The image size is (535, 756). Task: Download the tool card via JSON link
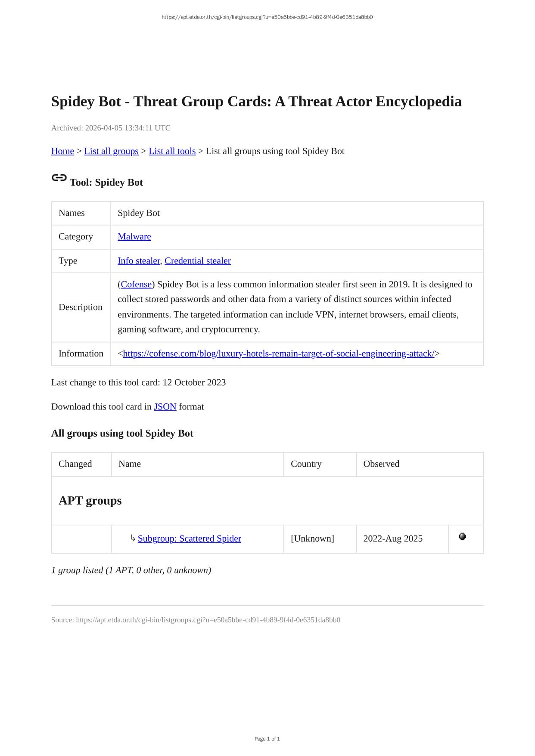pyautogui.click(x=165, y=406)
